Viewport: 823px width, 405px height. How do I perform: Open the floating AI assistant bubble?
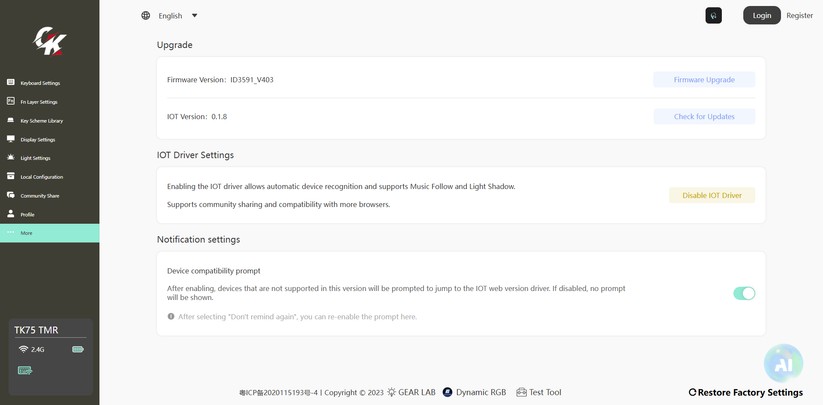(x=783, y=364)
